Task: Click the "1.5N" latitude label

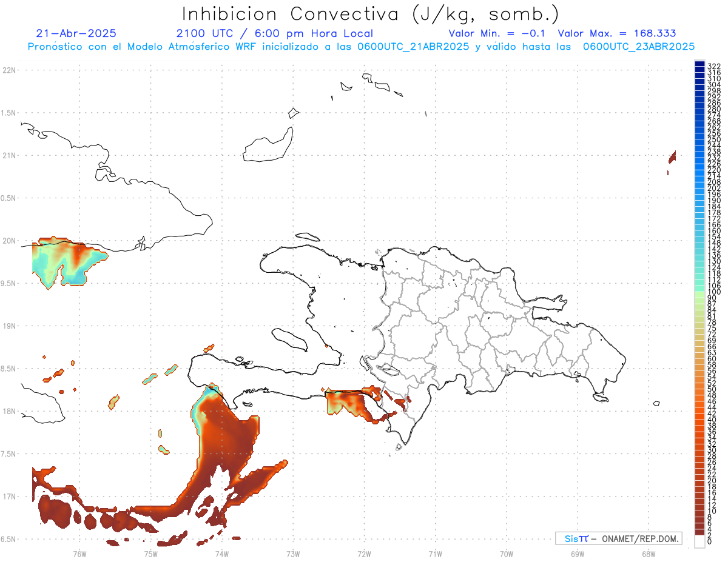Action: 9,113
